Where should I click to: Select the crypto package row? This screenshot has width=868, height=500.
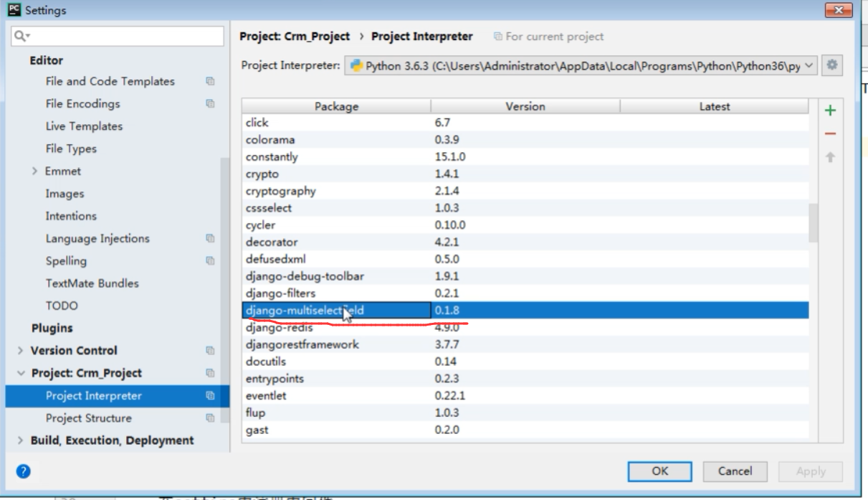[525, 174]
